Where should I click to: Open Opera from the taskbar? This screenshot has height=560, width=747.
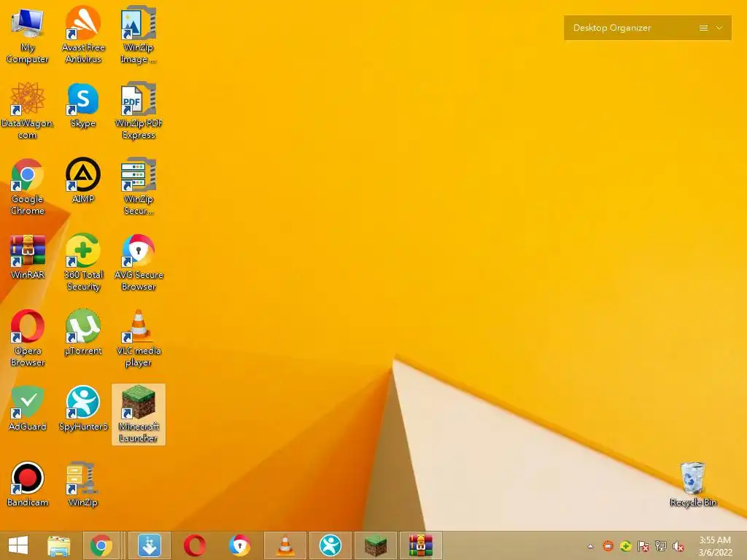194,545
